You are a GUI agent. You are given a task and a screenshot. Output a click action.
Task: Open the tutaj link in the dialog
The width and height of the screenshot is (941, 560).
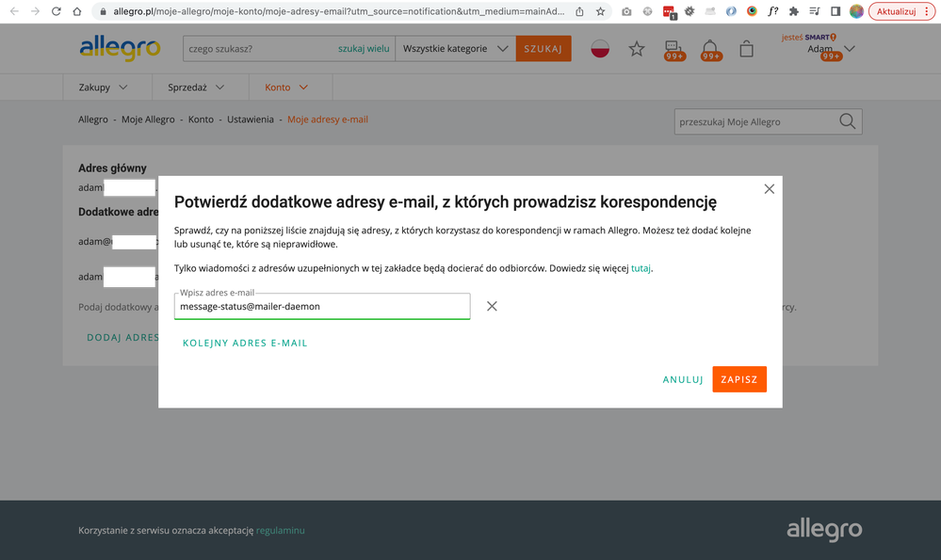click(x=641, y=268)
